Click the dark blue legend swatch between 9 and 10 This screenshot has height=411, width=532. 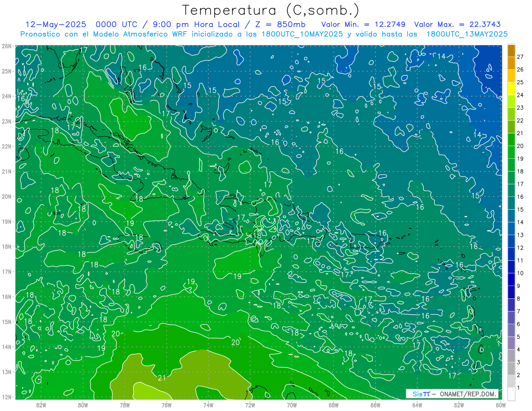coord(511,279)
